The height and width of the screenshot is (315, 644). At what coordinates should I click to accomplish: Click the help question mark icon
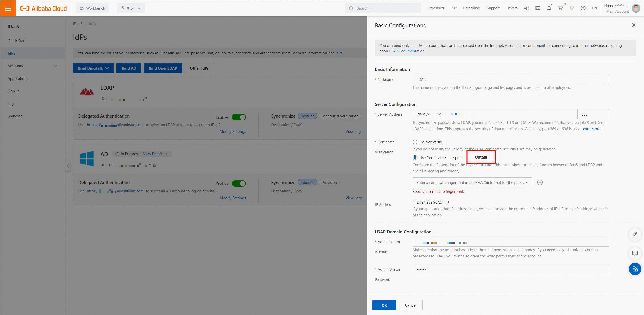click(583, 8)
